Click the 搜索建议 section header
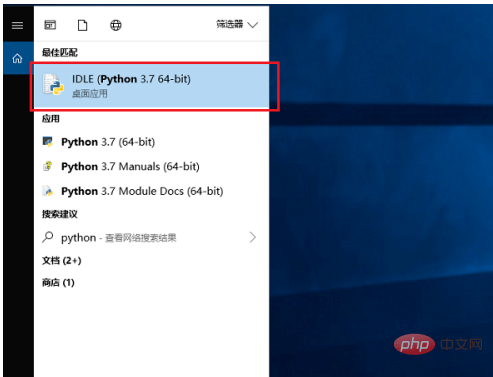The height and width of the screenshot is (377, 493). click(60, 214)
